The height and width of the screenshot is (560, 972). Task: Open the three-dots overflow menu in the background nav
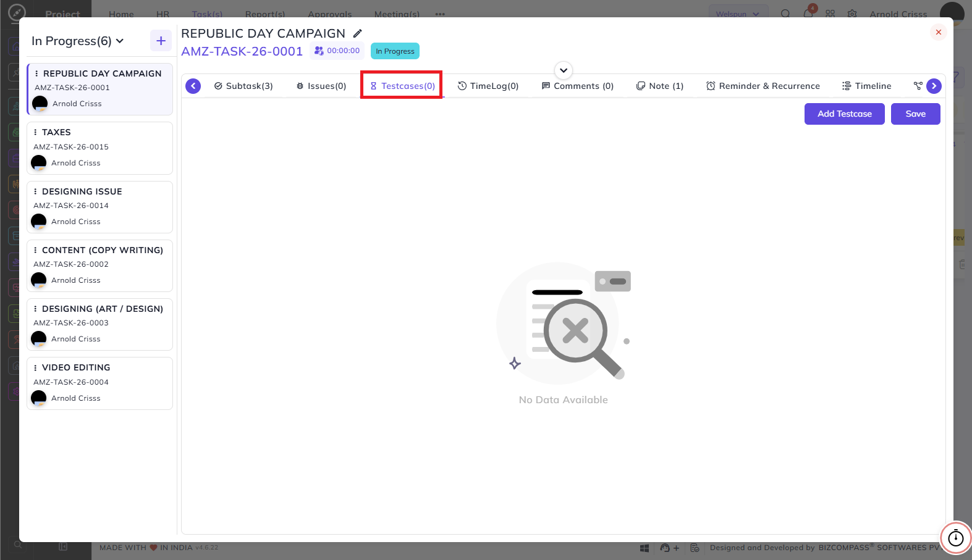click(x=440, y=14)
